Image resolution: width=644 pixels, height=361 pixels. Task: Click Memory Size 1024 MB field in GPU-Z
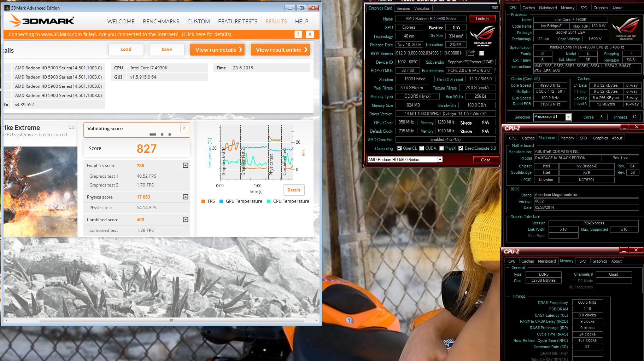click(x=412, y=105)
